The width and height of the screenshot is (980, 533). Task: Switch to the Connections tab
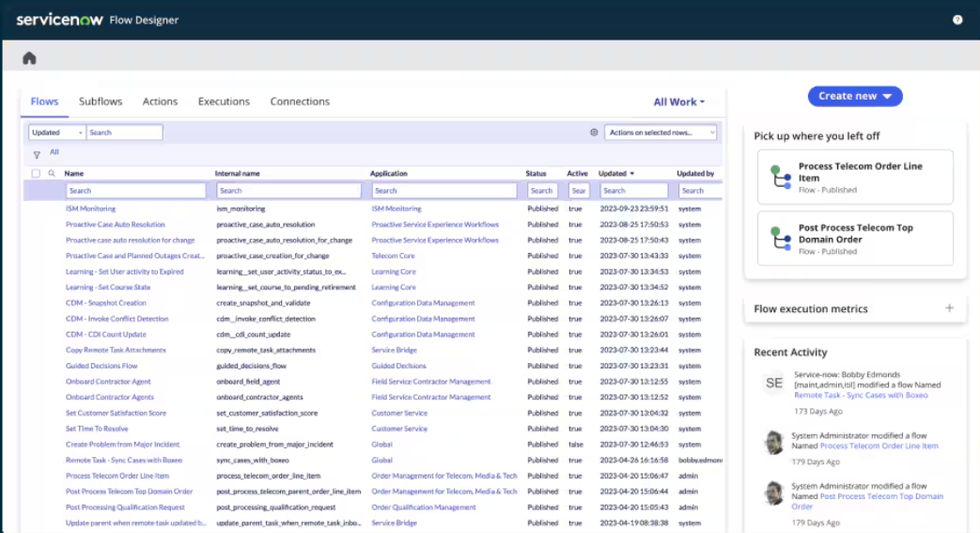point(300,102)
